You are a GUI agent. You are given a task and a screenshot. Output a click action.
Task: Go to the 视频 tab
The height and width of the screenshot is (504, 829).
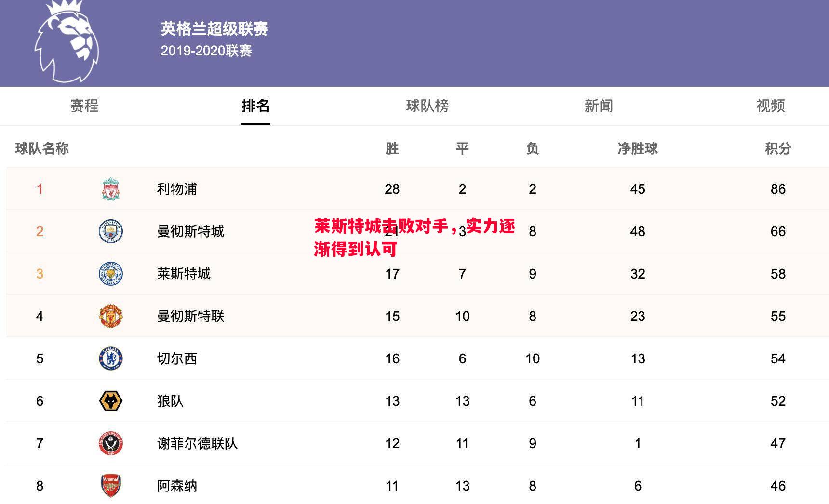pos(771,106)
